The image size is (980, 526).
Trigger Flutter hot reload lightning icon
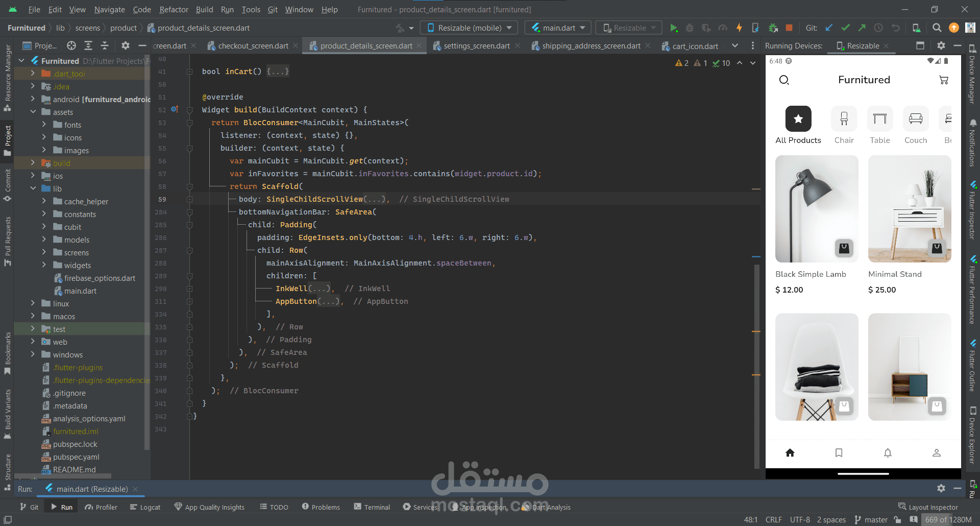click(739, 28)
